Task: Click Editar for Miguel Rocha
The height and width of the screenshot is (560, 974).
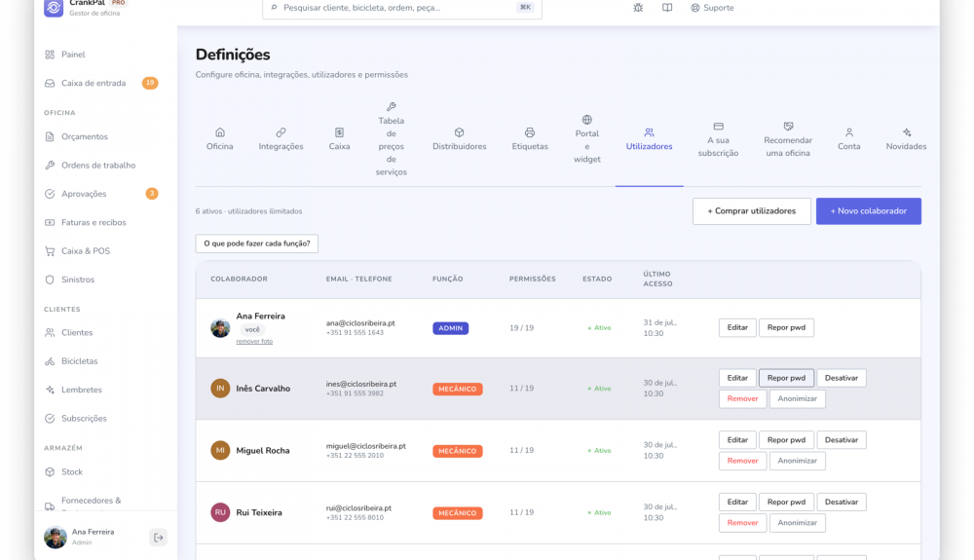Action: tap(737, 440)
